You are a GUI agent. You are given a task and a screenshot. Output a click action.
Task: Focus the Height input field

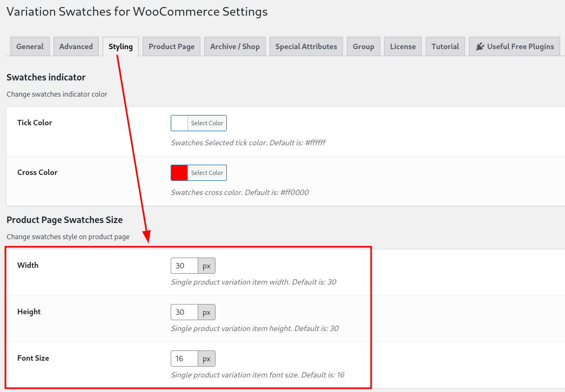coord(185,313)
